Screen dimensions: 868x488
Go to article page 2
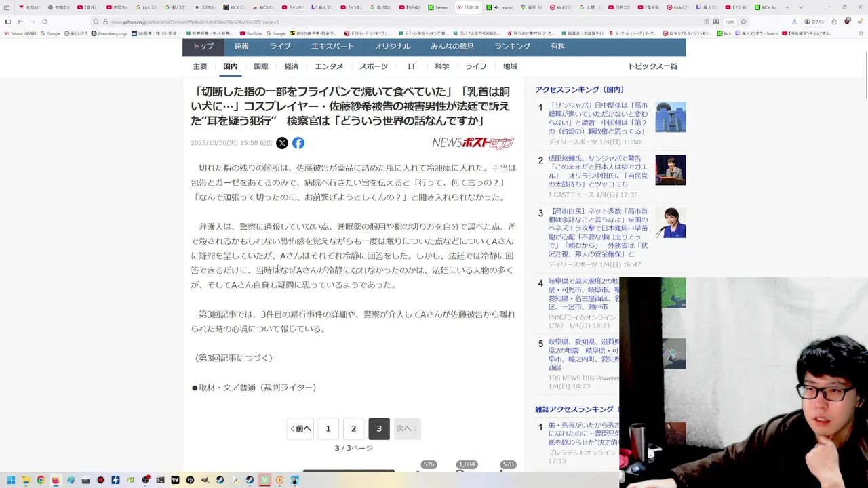[x=353, y=428]
